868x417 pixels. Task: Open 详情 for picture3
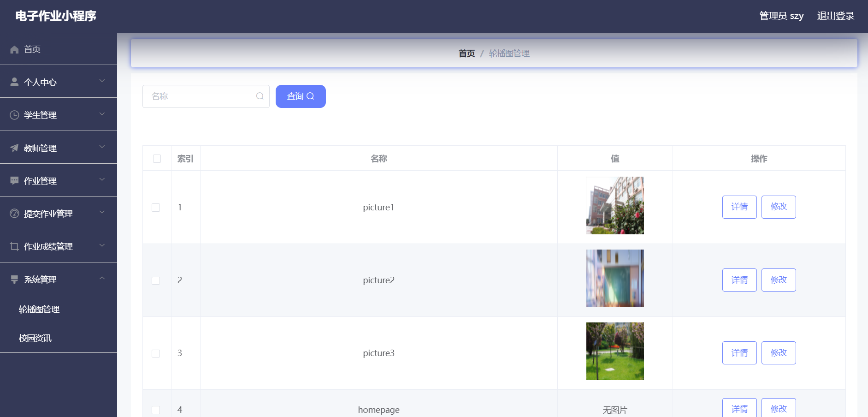tap(739, 353)
